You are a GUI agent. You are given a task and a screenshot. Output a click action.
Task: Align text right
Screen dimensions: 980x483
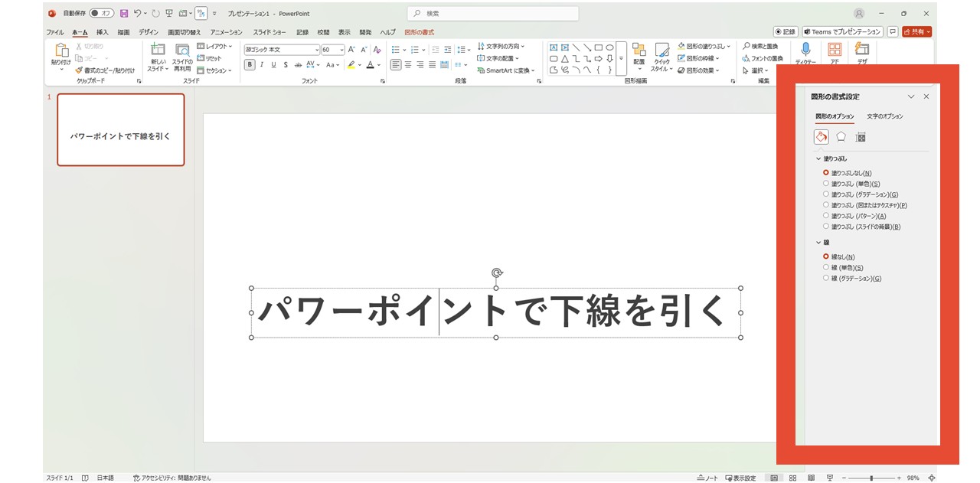[420, 65]
